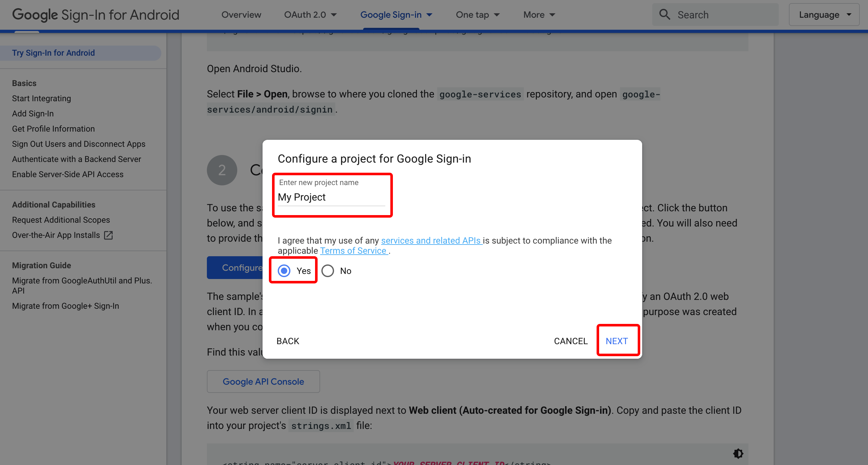This screenshot has height=465, width=868.
Task: Open Over-the-Air App Installs link
Action: coord(56,235)
